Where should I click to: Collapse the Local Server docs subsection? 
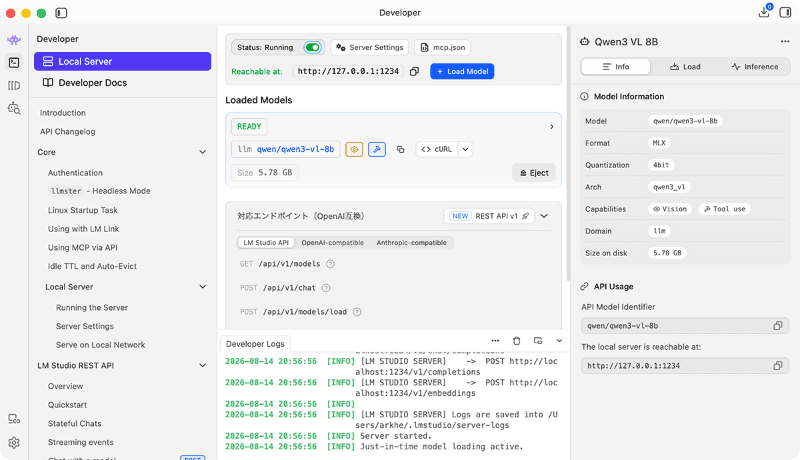pos(203,287)
